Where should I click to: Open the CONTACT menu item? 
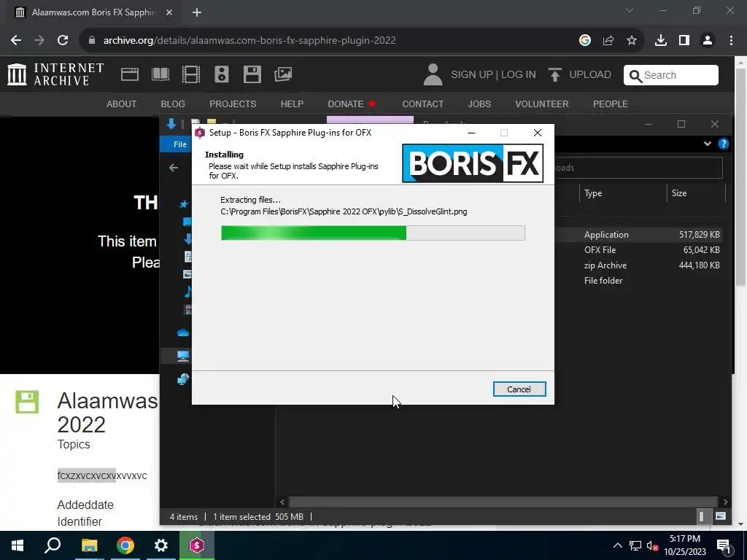click(x=422, y=104)
